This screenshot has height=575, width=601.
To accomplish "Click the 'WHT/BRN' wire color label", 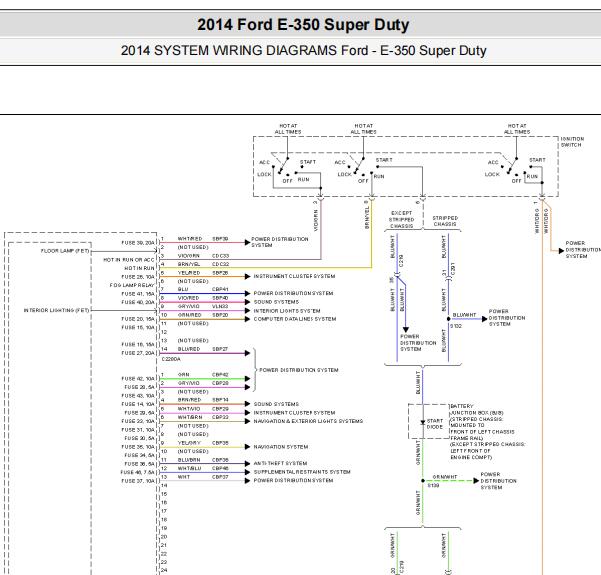I will [x=190, y=417].
